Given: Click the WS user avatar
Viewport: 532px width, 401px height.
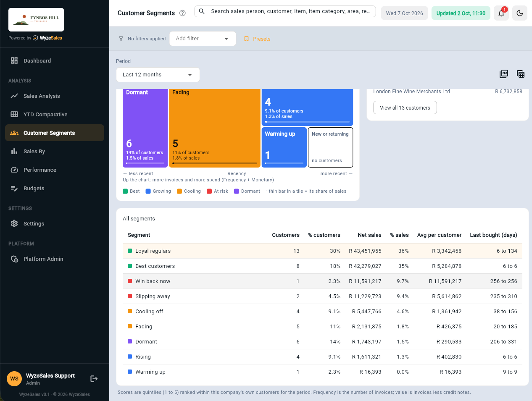Looking at the screenshot, I should (14, 379).
